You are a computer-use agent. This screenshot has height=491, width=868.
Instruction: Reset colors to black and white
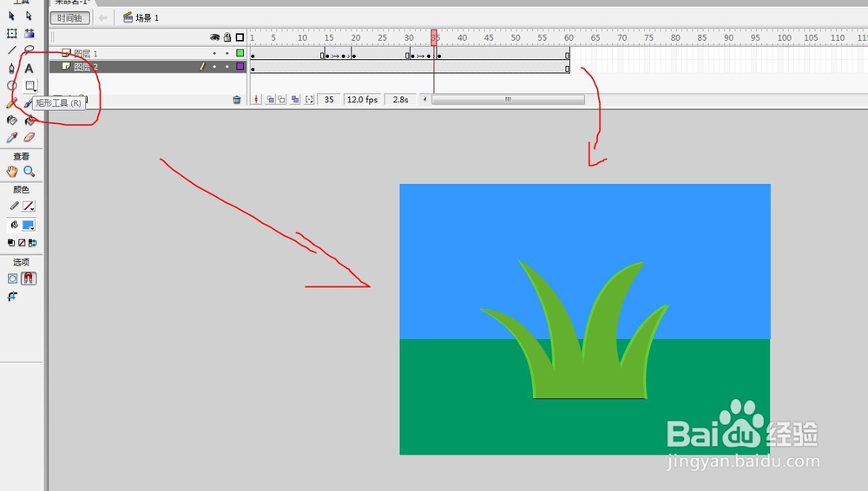(x=11, y=242)
